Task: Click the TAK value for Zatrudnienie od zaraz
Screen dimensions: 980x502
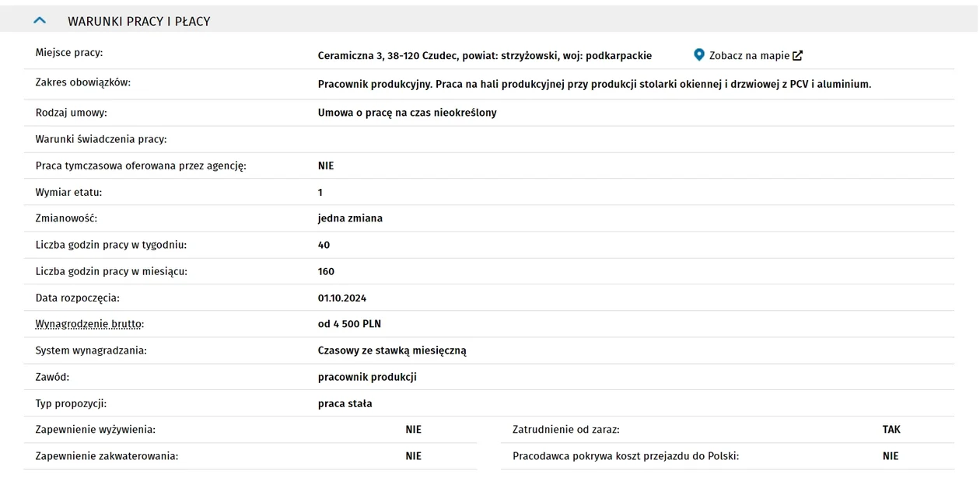Action: click(x=891, y=429)
